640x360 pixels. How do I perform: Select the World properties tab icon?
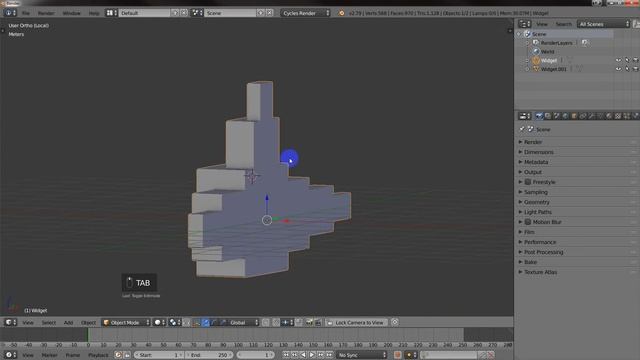(565, 116)
